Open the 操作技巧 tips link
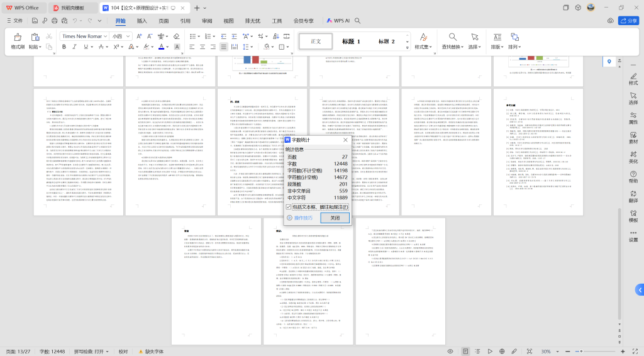This screenshot has height=356, width=644. [303, 218]
